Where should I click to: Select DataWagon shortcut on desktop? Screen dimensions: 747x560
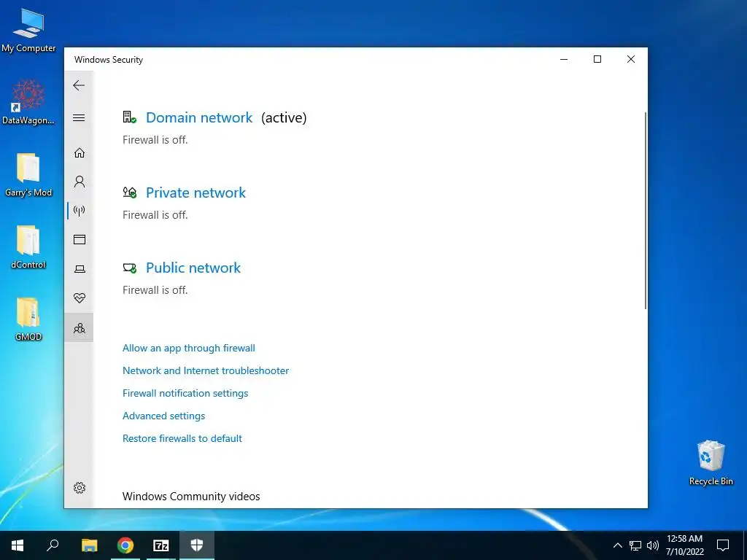pos(28,102)
